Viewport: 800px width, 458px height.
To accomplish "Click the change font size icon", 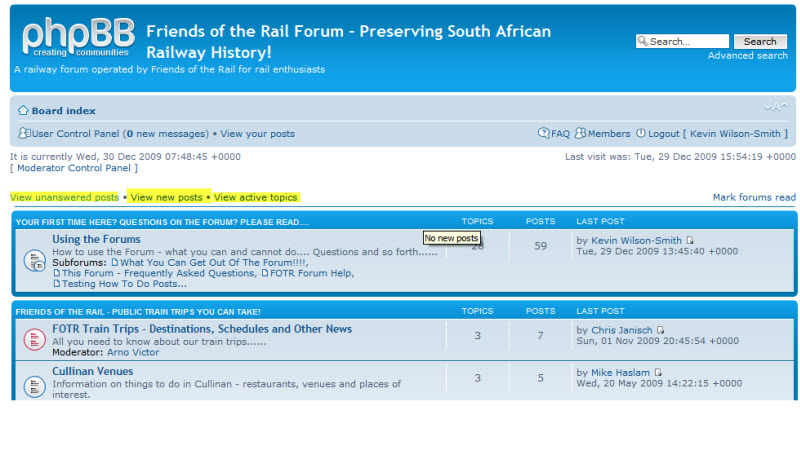I will pos(776,107).
